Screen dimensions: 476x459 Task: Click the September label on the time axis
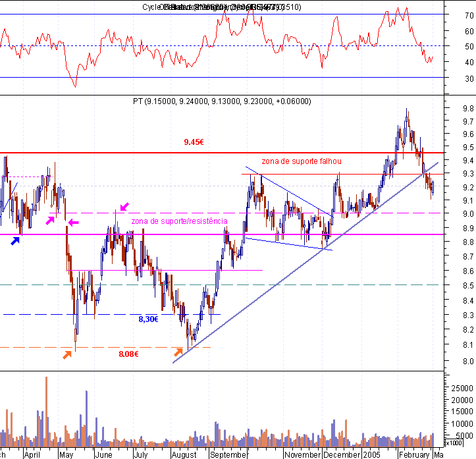pos(228,454)
